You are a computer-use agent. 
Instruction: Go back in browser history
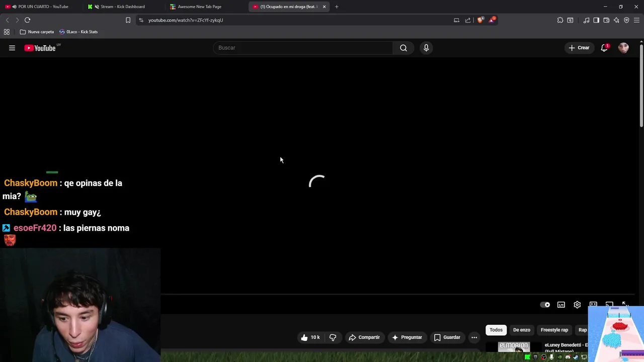pos(7,20)
